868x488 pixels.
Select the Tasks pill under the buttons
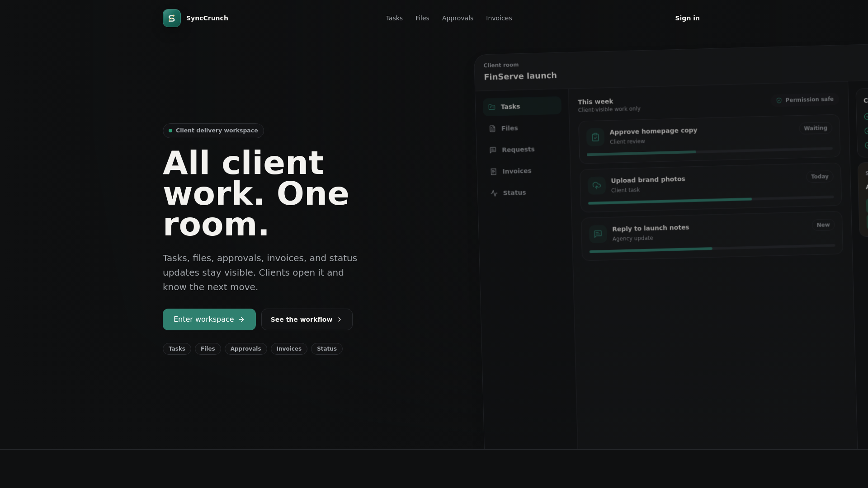coord(177,349)
